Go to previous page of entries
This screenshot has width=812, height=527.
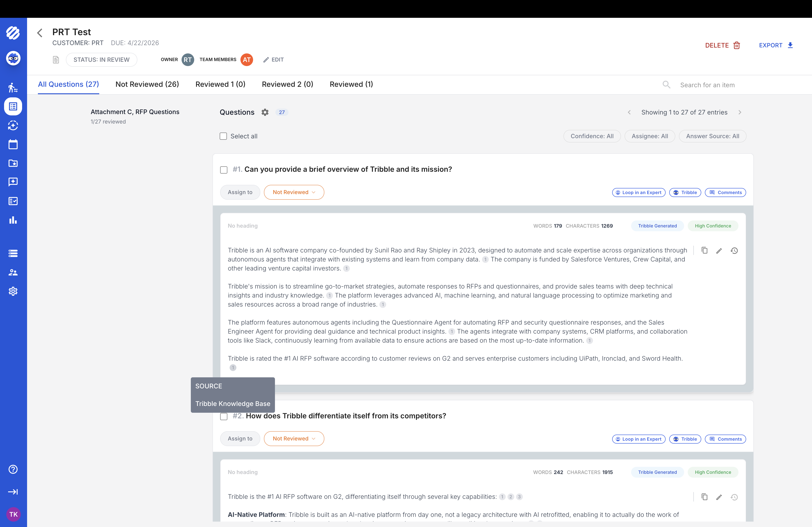(x=629, y=112)
